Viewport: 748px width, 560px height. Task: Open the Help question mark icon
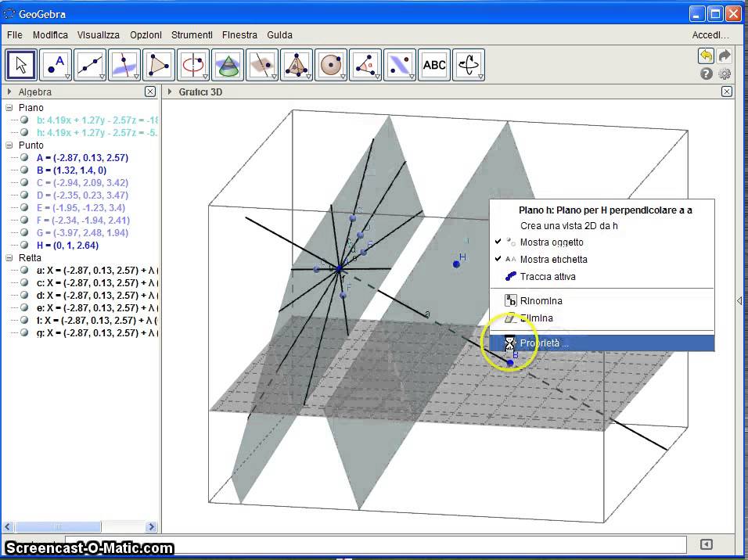707,74
